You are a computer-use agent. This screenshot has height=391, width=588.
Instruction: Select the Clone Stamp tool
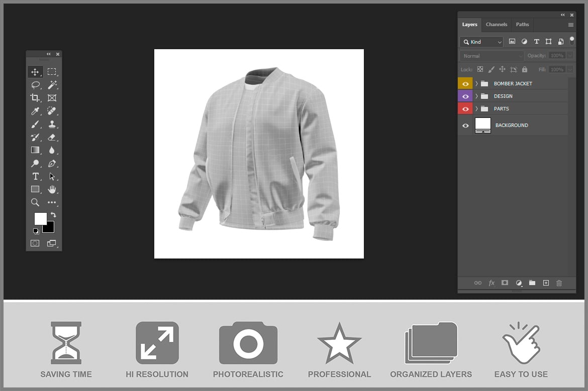(x=52, y=124)
